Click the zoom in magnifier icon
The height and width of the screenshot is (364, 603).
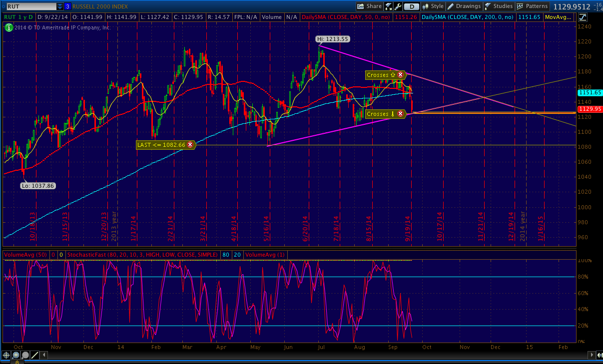(x=15, y=355)
